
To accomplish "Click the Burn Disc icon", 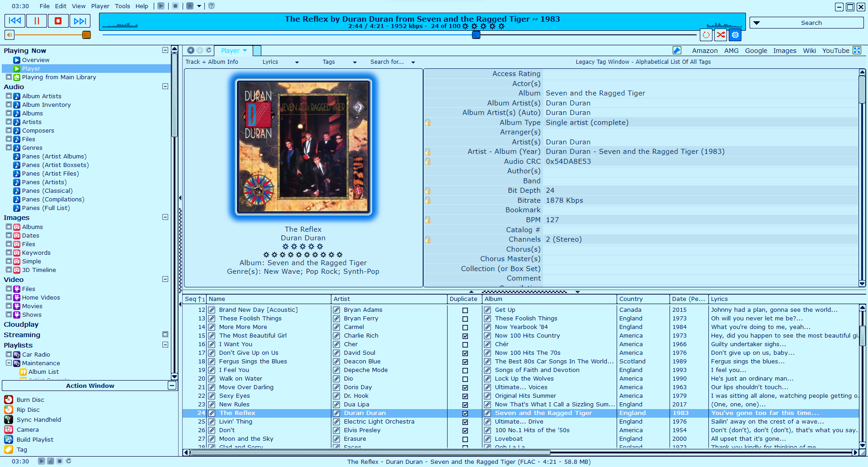I will click(9, 400).
